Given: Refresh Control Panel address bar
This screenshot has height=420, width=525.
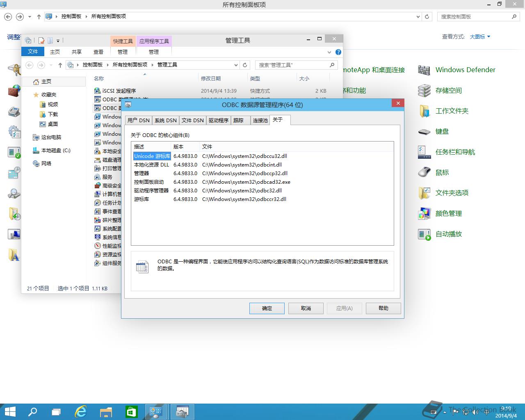Looking at the screenshot, I should point(427,16).
